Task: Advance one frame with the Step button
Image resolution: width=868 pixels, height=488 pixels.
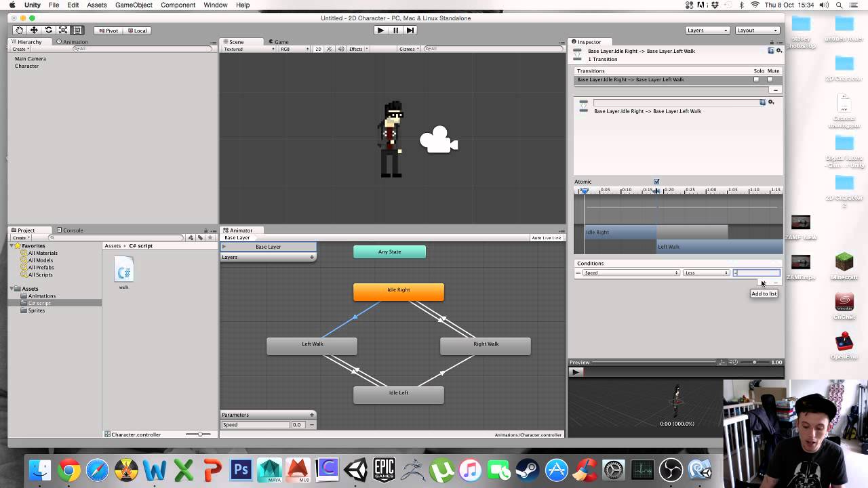Action: (x=410, y=30)
